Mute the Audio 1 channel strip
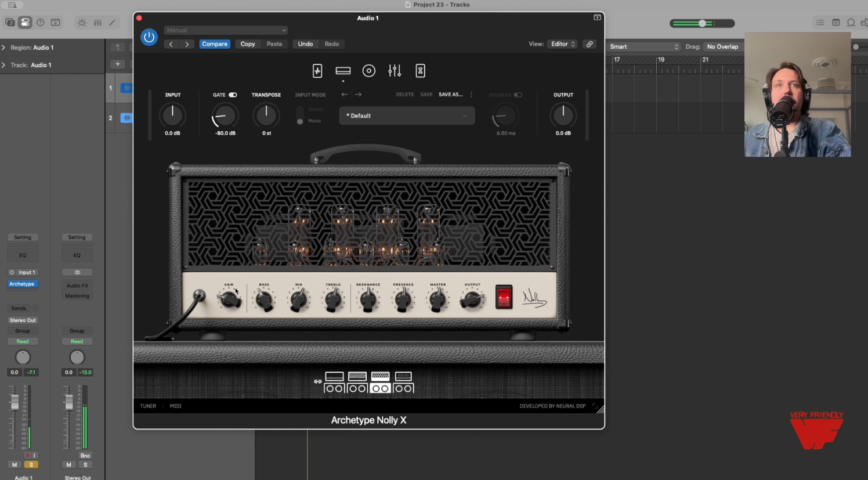Image resolution: width=868 pixels, height=480 pixels. coord(15,464)
